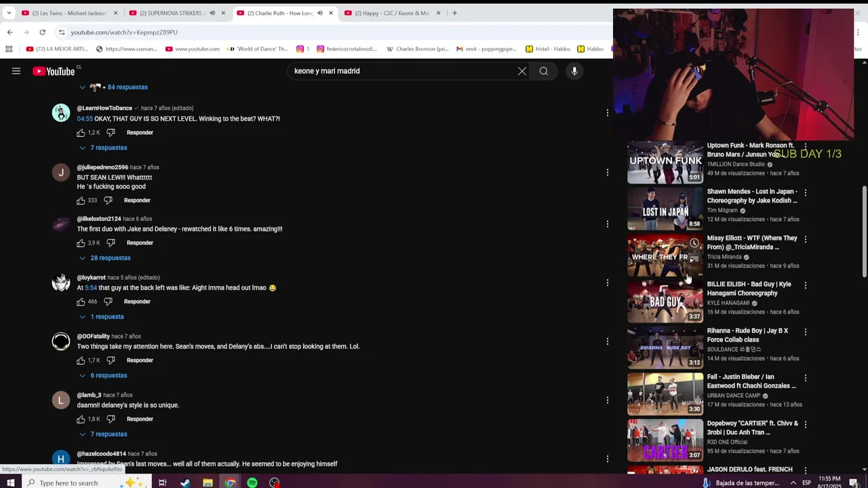Reload the page in Chrome
This screenshot has width=868, height=488.
[42, 32]
